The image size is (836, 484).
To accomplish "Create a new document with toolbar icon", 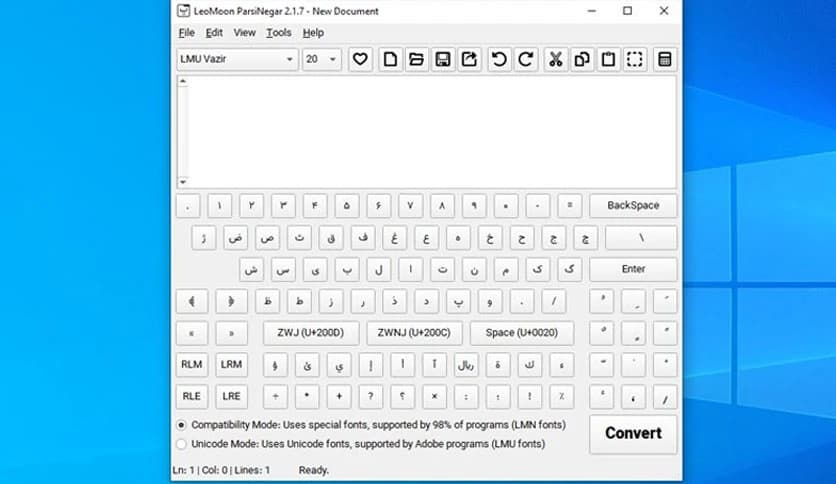I will 390,60.
